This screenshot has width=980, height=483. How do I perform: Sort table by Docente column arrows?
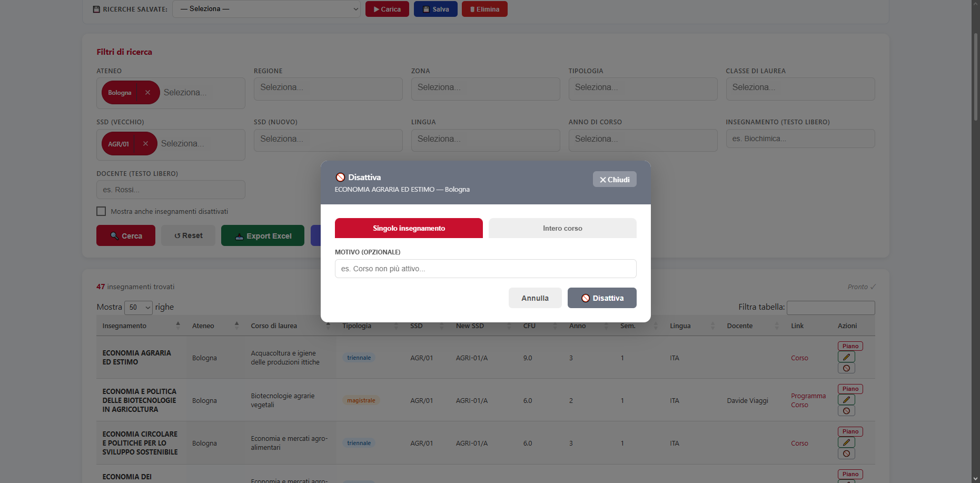pos(777,326)
